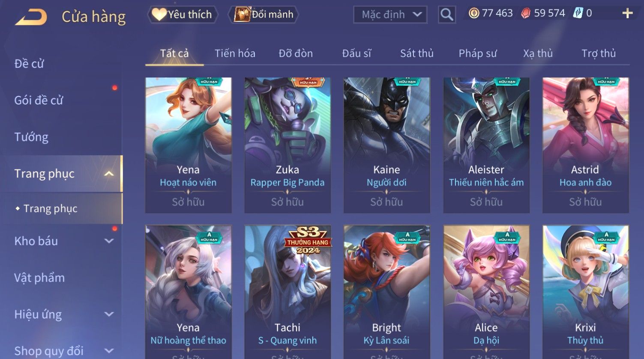Select Kaine Người dơi skin card
644x359 pixels.
386,145
